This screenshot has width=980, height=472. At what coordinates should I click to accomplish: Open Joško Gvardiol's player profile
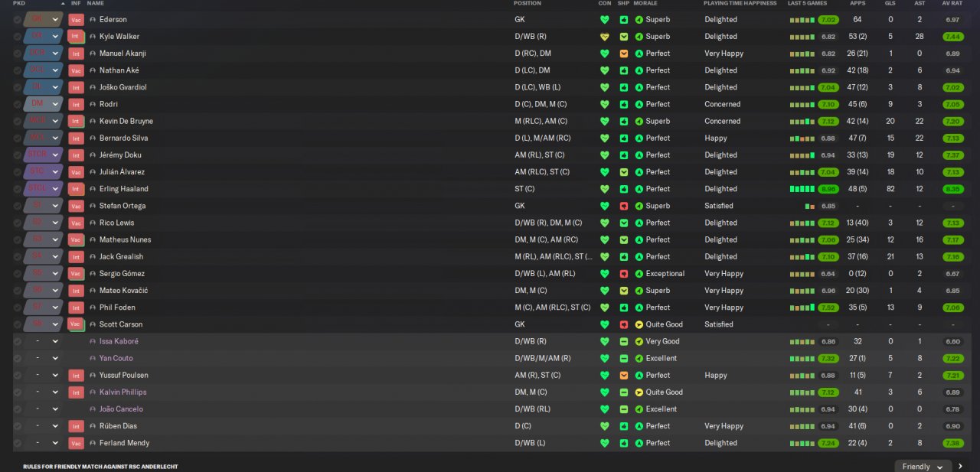[x=123, y=87]
